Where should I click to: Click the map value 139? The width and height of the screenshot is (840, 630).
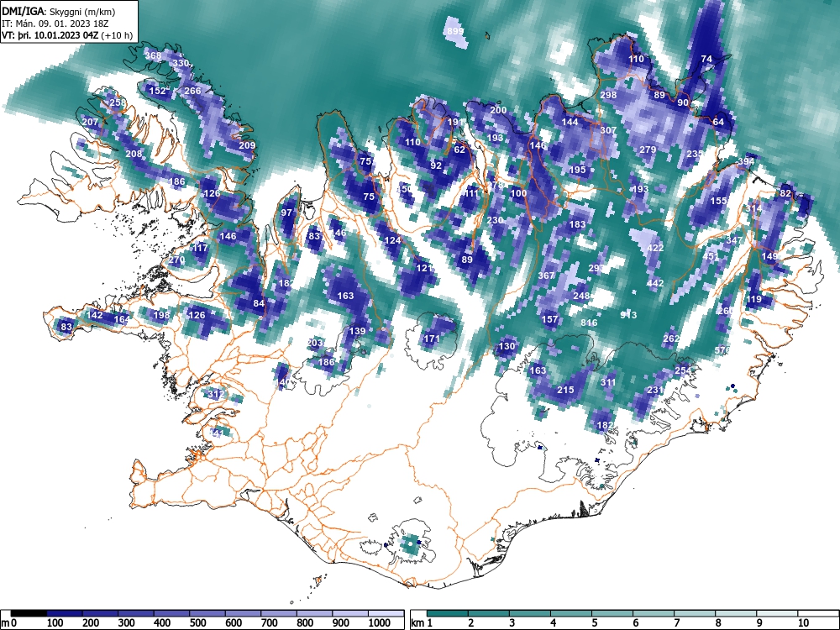tap(357, 330)
